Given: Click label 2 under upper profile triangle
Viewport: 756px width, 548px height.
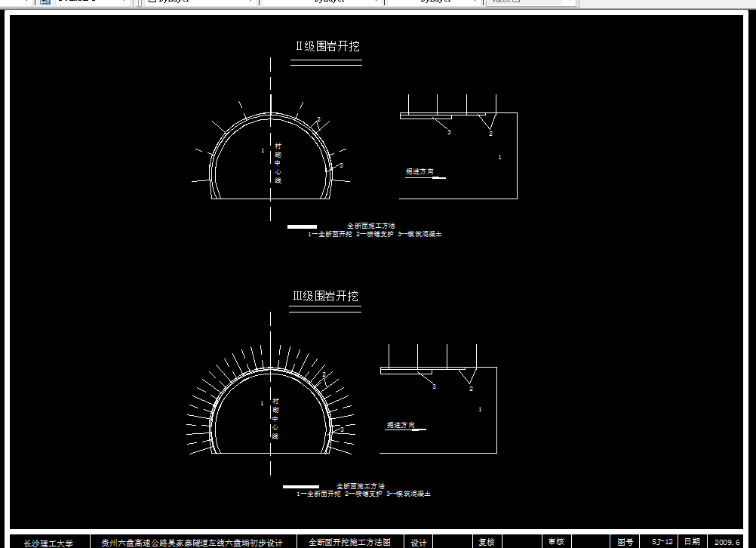Looking at the screenshot, I should click(491, 134).
